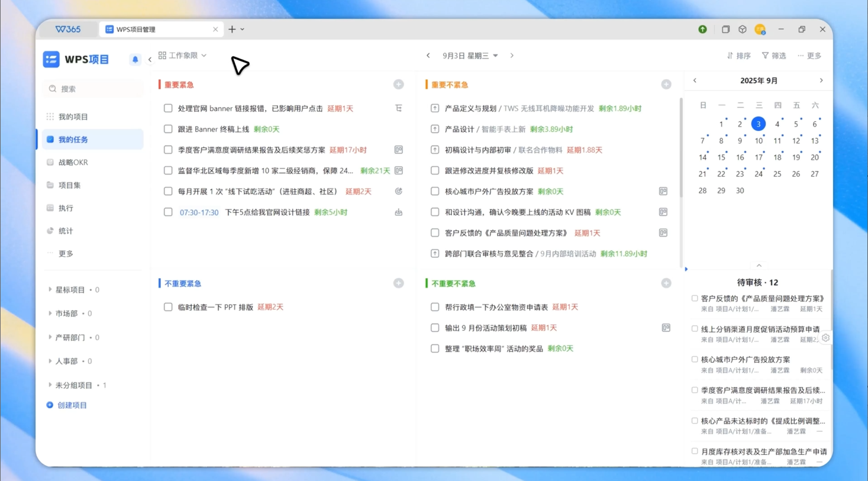This screenshot has height=481, width=868.
Task: Collapse the left sidebar with the arrow
Action: tap(150, 59)
